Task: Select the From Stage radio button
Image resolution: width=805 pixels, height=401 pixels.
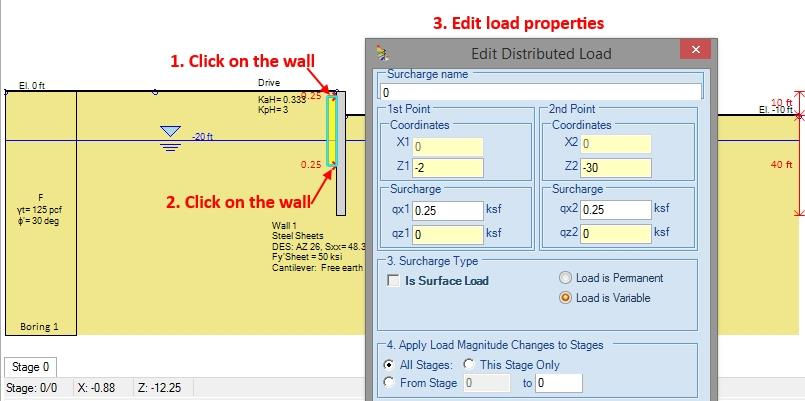Action: (390, 383)
